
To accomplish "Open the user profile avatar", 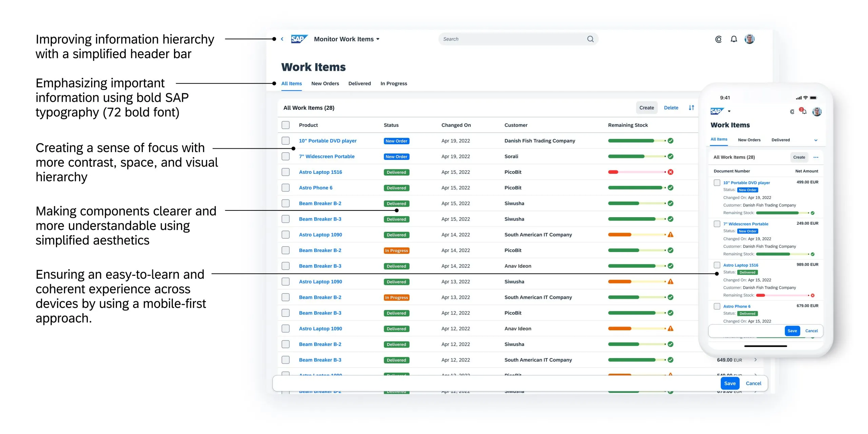I will coord(750,39).
